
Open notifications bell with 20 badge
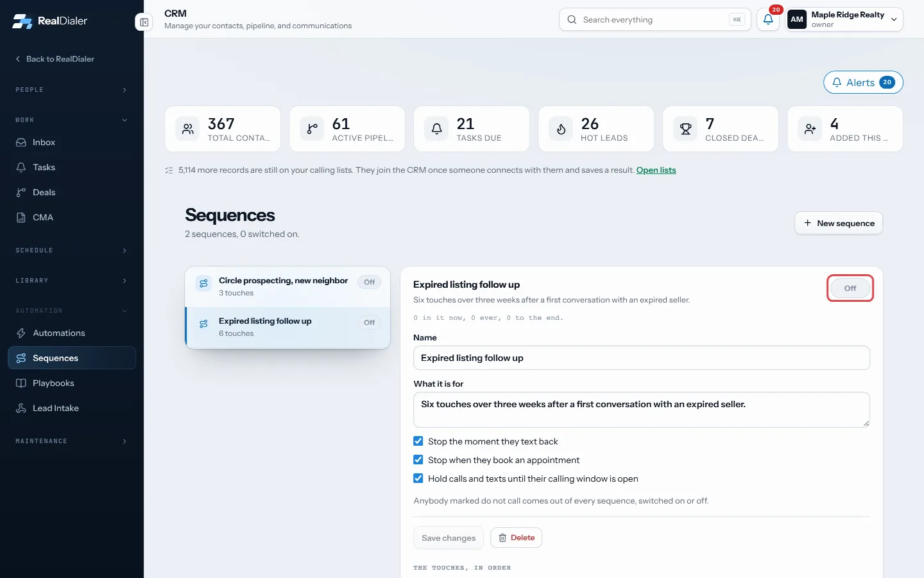pyautogui.click(x=768, y=20)
